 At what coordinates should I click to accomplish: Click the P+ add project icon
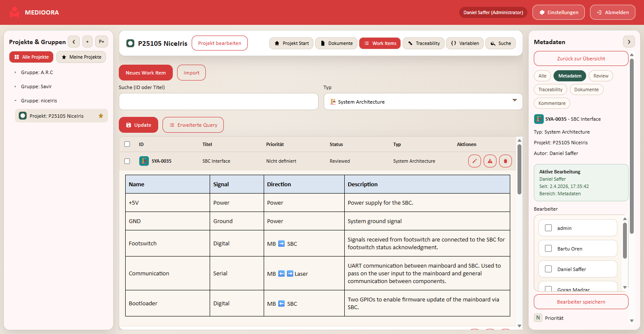[x=101, y=42]
